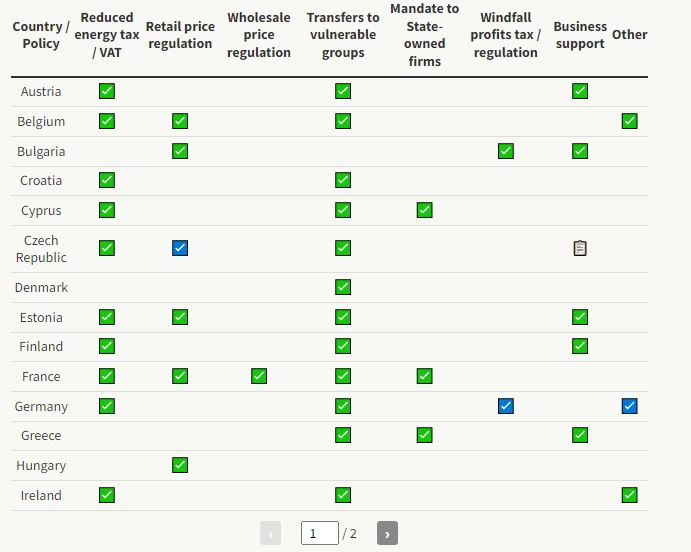Click Ireland's green Other column checkmark
This screenshot has height=552, width=691.
(629, 495)
